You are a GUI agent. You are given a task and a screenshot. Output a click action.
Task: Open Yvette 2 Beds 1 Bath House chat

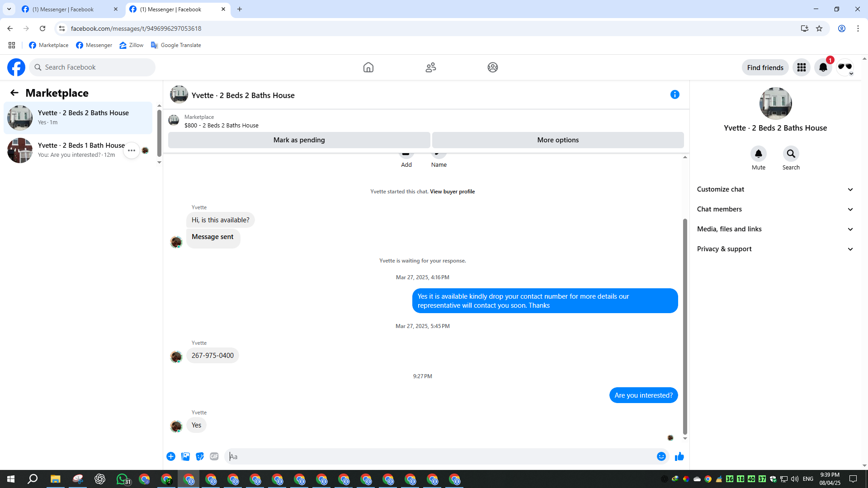click(x=77, y=150)
